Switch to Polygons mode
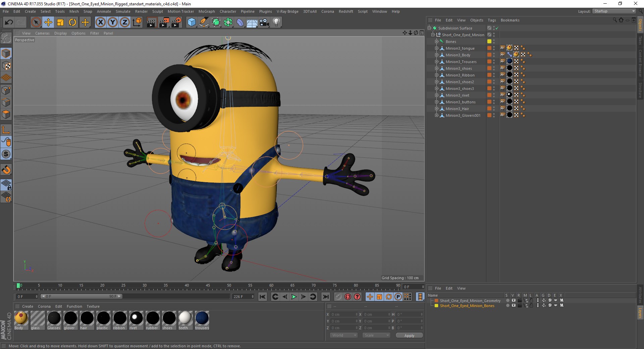644x349 pixels. 6,114
